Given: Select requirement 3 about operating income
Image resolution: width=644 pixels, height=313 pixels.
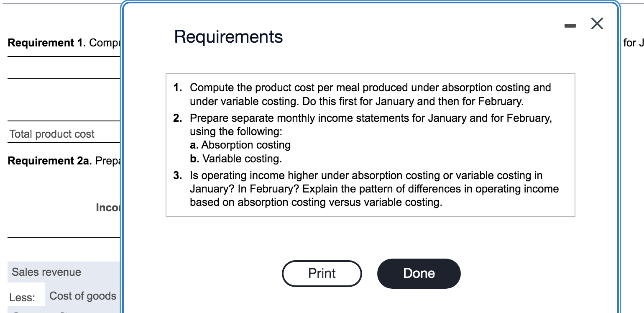Looking at the screenshot, I should (374, 188).
